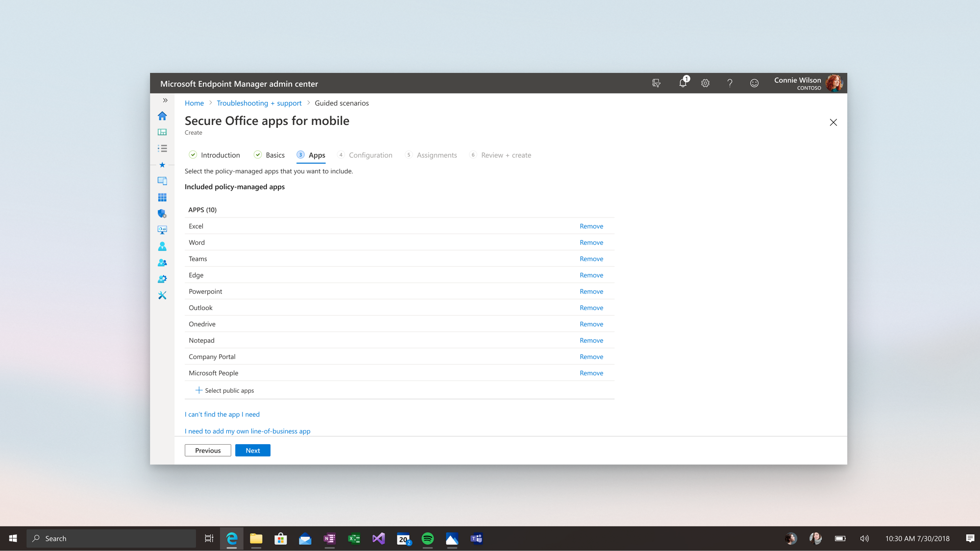
Task: Switch to the Review + create tab
Action: [500, 155]
